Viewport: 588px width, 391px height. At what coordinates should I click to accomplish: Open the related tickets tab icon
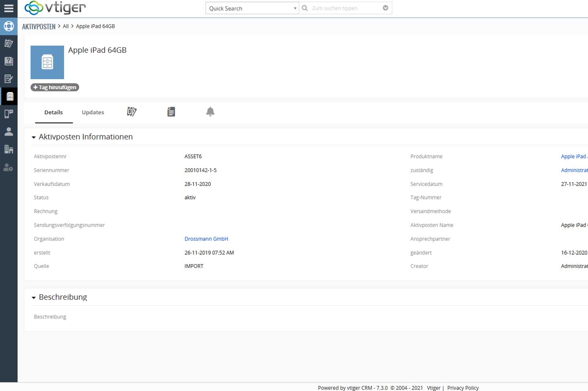(132, 112)
